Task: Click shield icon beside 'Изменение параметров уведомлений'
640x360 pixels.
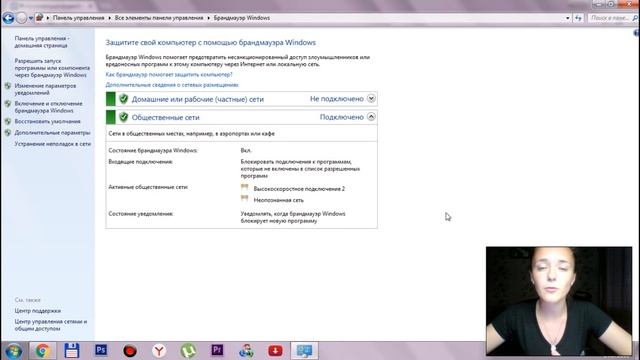Action: 8,86
